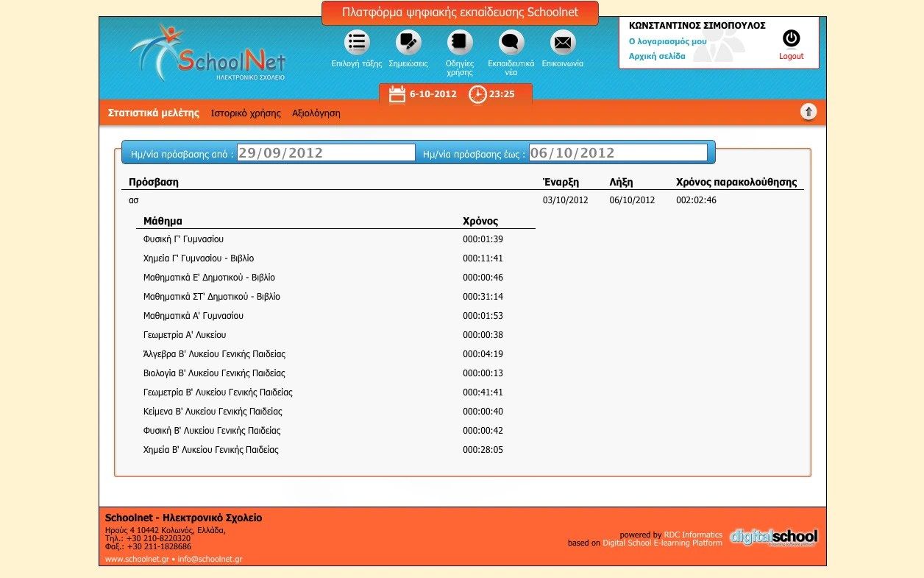Click Φυσική Β' Λυκείου Γενικής Παιδείας row
The image size is (924, 578).
tap(335, 431)
